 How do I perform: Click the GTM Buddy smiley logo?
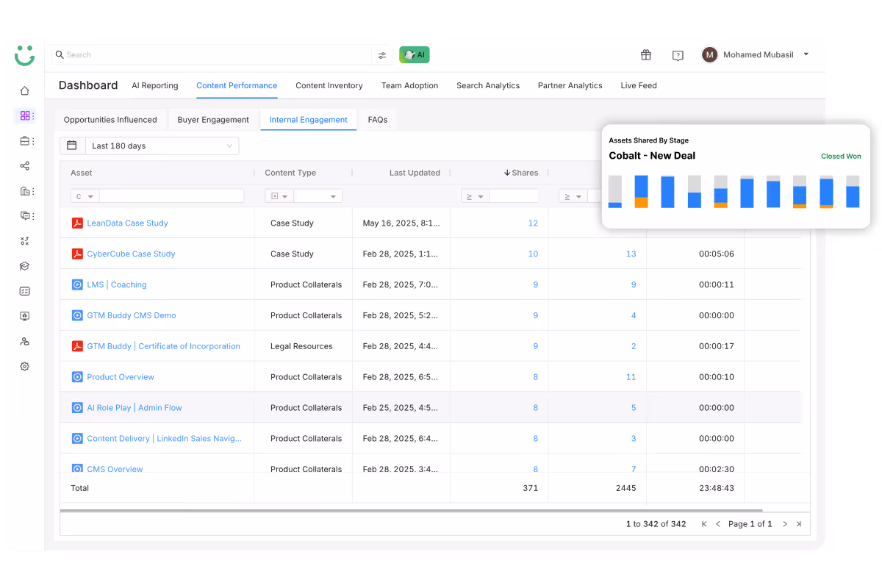point(24,56)
